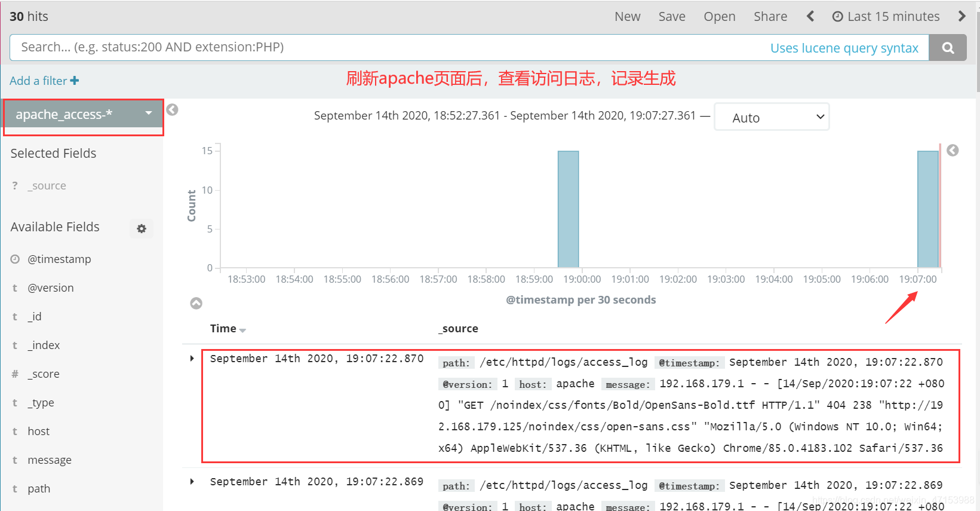
Task: Go to next time range chevron
Action: coord(961,17)
